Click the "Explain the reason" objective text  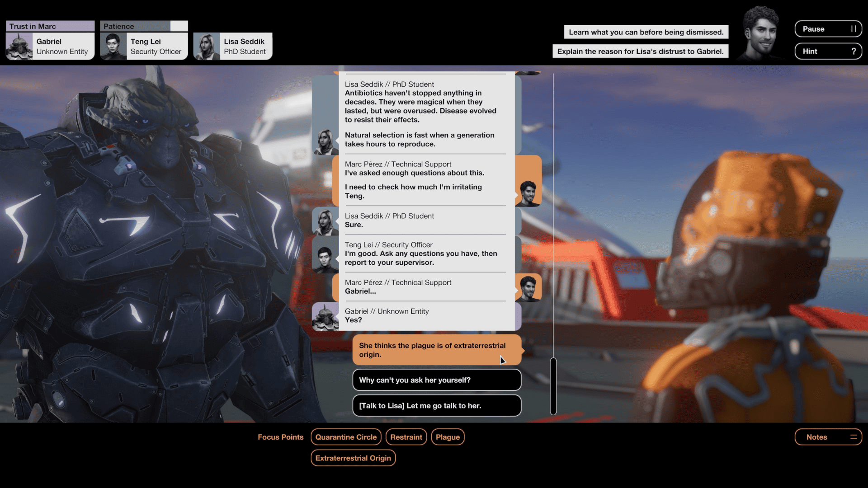[640, 52]
